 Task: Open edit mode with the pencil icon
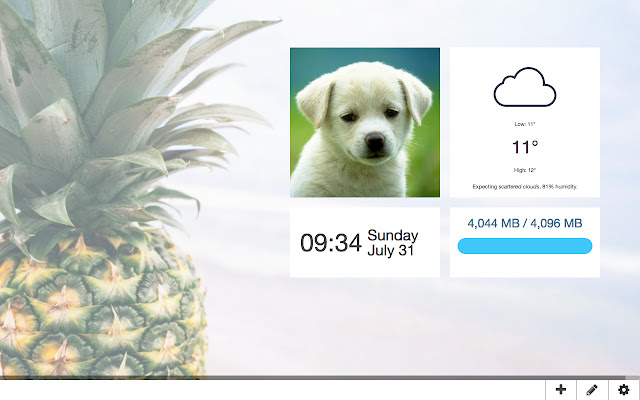592,389
